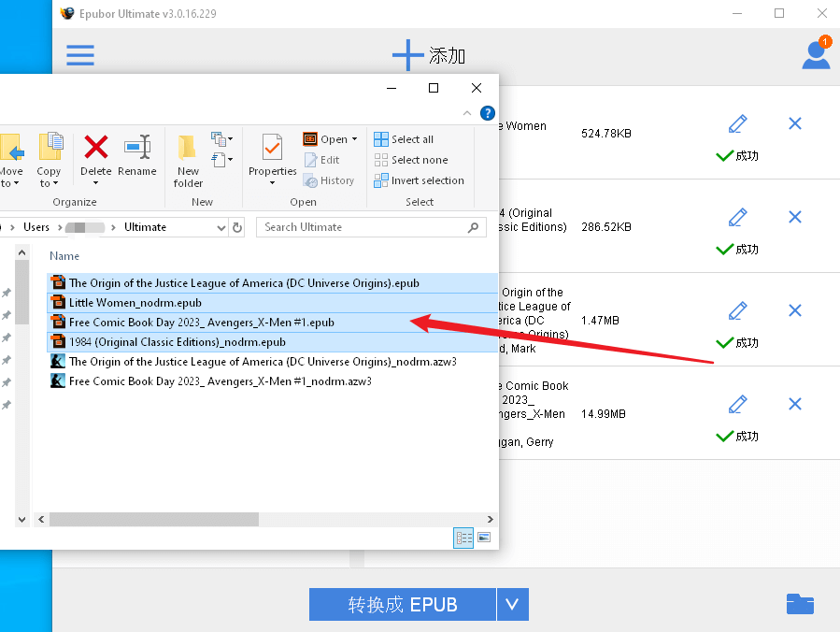Viewport: 840px width, 632px height.
Task: Create a New folder
Action: [188, 161]
